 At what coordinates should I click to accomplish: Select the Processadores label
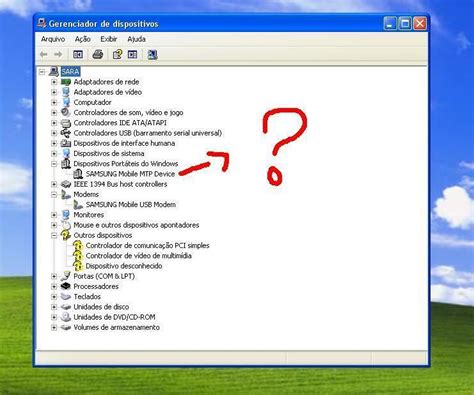[96, 286]
